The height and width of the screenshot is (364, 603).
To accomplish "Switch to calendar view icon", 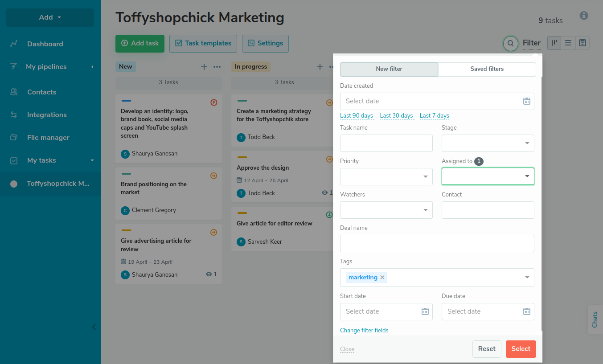I will coord(582,43).
